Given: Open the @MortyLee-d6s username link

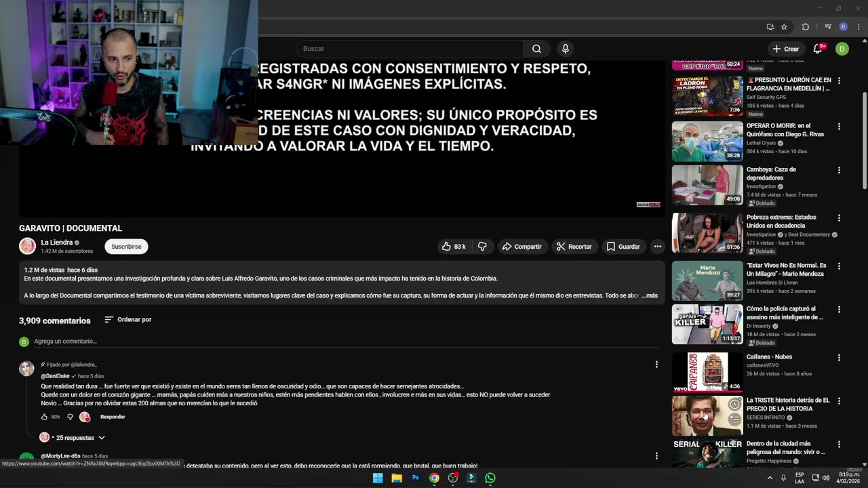Looking at the screenshot, I should pyautogui.click(x=60, y=456).
